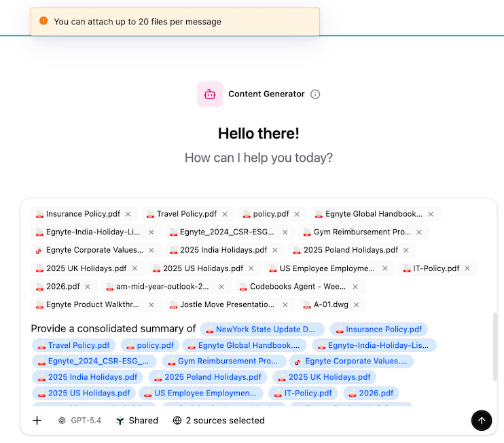The image size is (504, 443).
Task: Click the prompt text 'Provide a consolidated summary of'
Action: (x=113, y=329)
